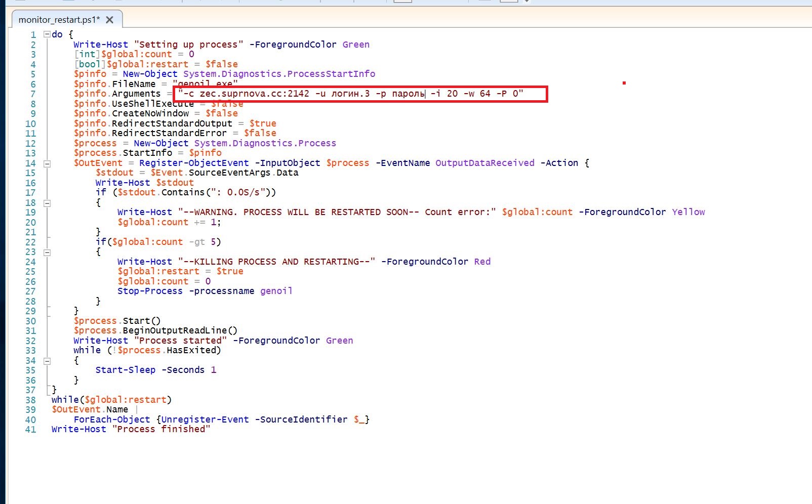Click the Stop-Process cmdlet

[x=150, y=291]
